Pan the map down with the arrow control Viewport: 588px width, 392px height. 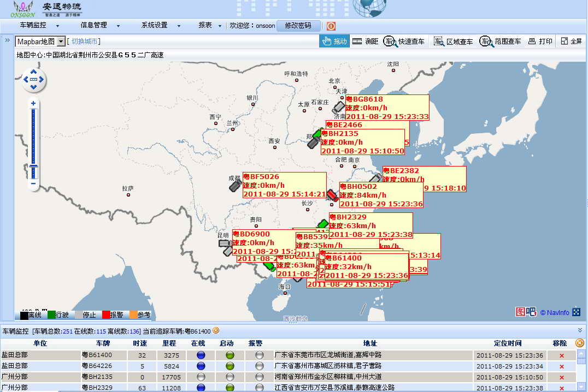tap(34, 87)
